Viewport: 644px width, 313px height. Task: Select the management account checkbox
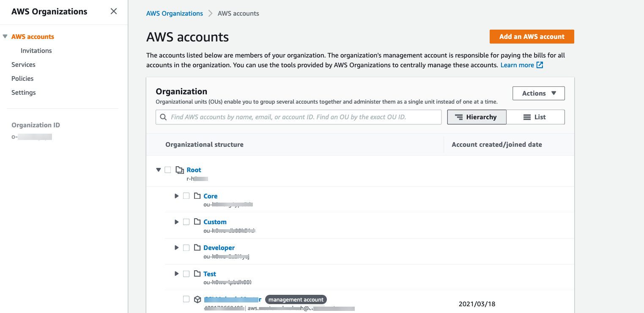pyautogui.click(x=186, y=299)
